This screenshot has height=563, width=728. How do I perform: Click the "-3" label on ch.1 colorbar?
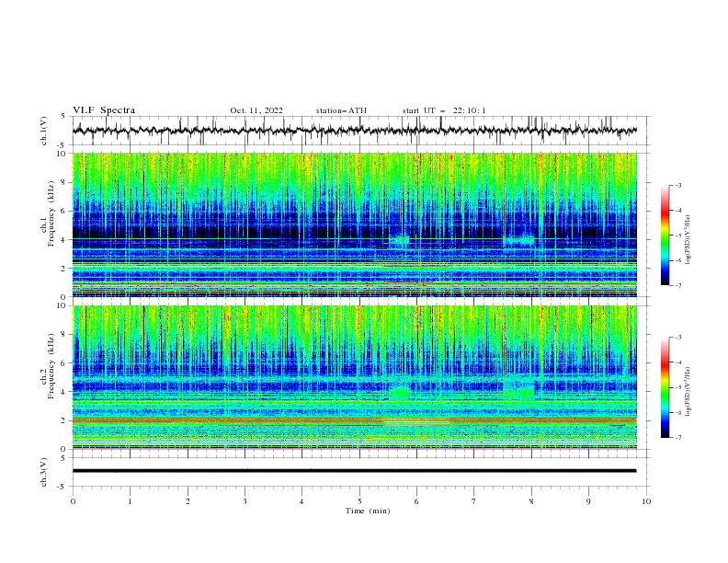tap(677, 185)
